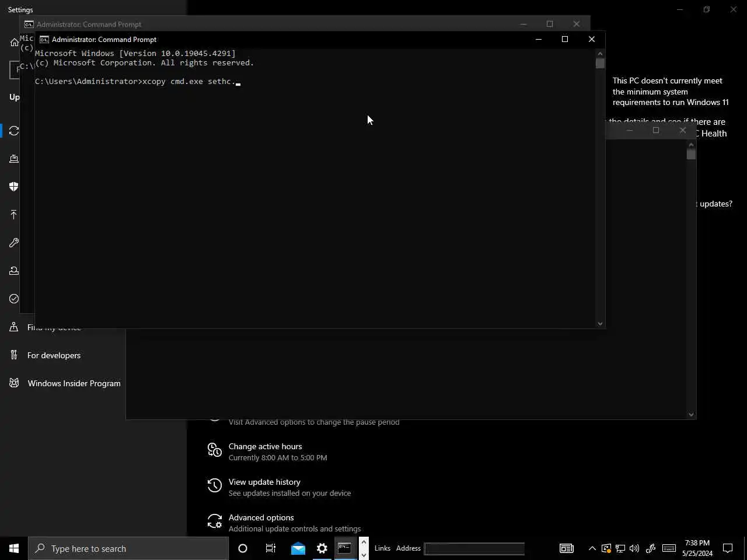Screen dimensions: 747x560
Task: Open Windows Insider Program settings page
Action: pos(74,383)
